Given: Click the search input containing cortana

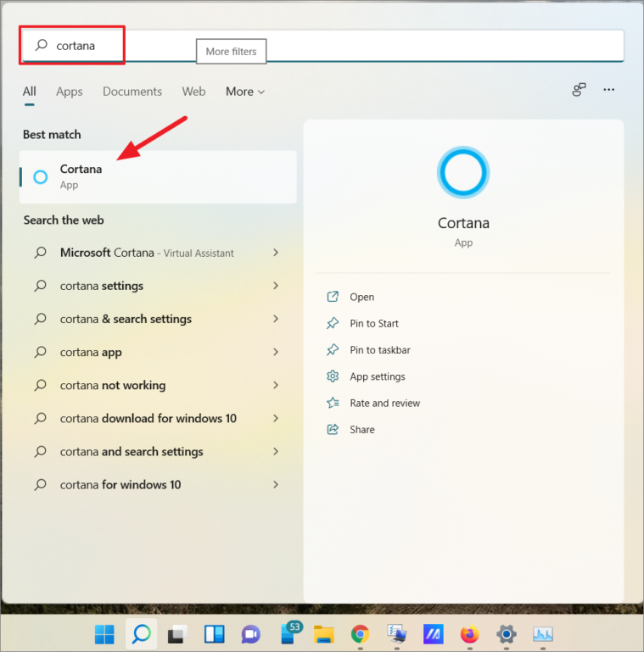Looking at the screenshot, I should coord(322,45).
